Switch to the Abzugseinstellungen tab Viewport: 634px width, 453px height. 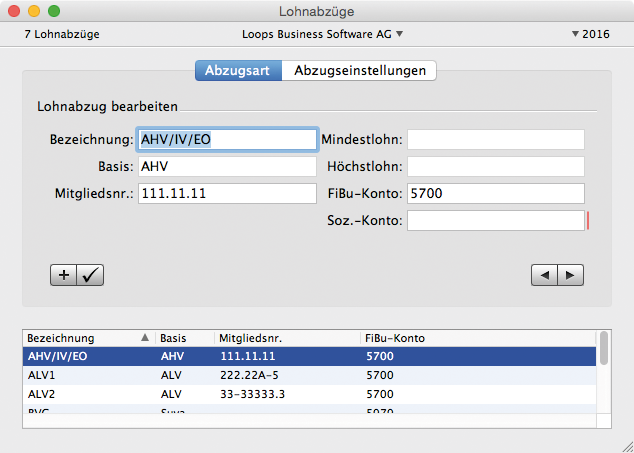(359, 71)
